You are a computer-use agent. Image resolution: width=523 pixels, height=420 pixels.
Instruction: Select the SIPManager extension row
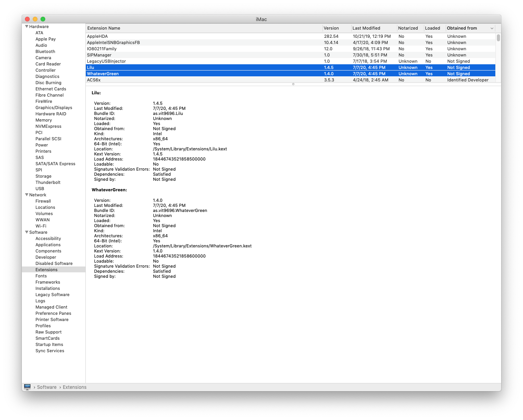pyautogui.click(x=291, y=55)
